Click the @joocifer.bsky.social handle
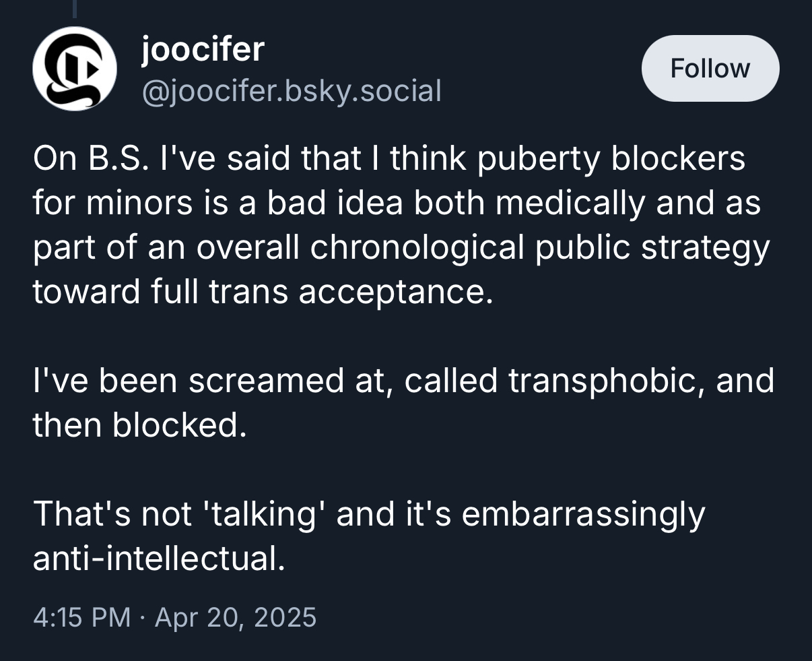 point(291,90)
